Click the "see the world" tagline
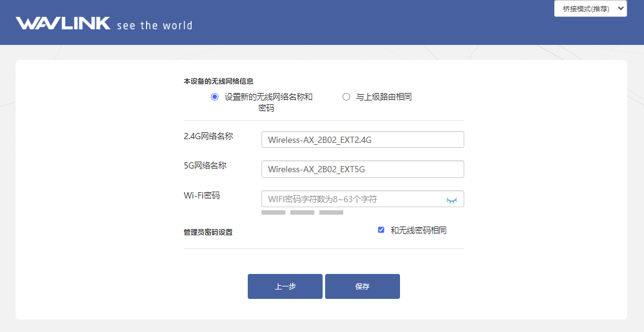The width and height of the screenshot is (644, 332). point(154,26)
